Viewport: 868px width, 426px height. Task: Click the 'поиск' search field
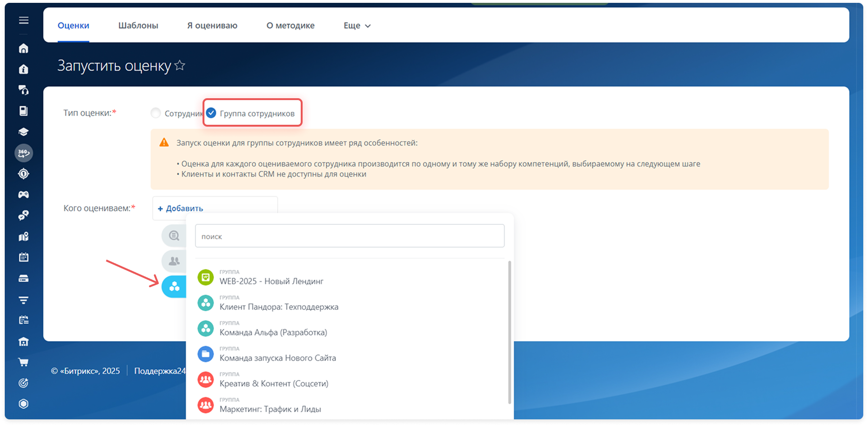click(x=350, y=236)
